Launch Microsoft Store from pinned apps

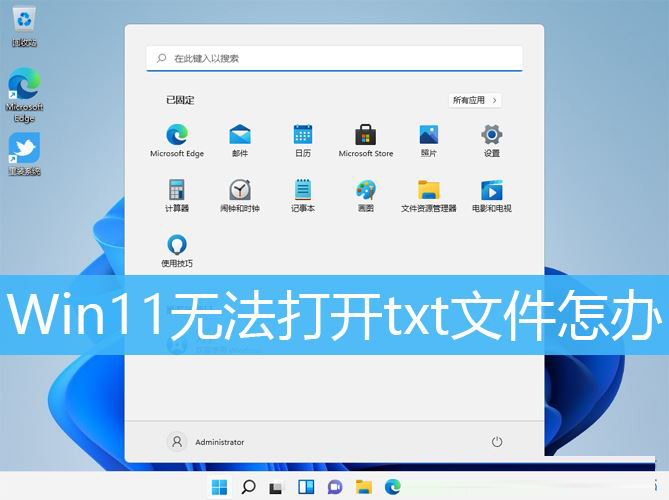(366, 140)
